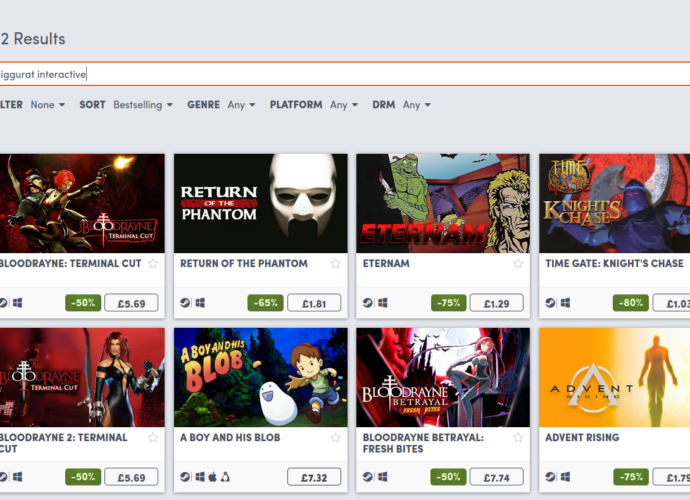Click -50% badge on Bloodrayne Betrayal: Fresh Bites
Screen dimensions: 690x500
point(448,477)
